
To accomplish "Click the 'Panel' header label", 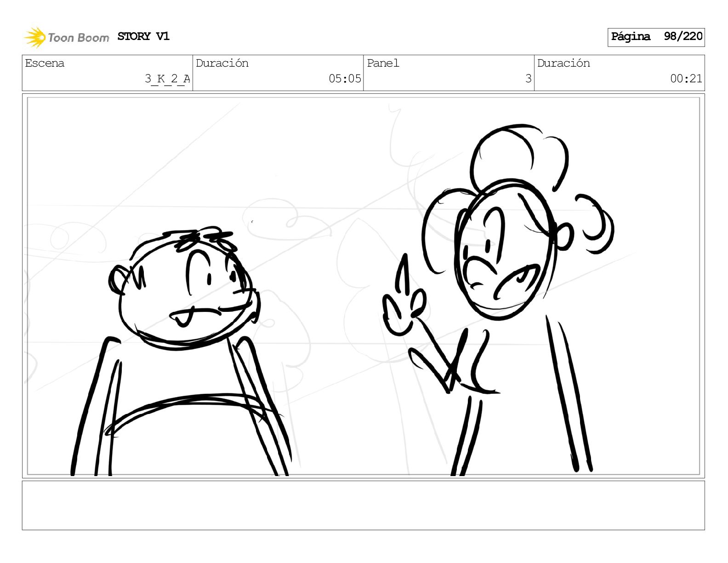I will pos(383,63).
